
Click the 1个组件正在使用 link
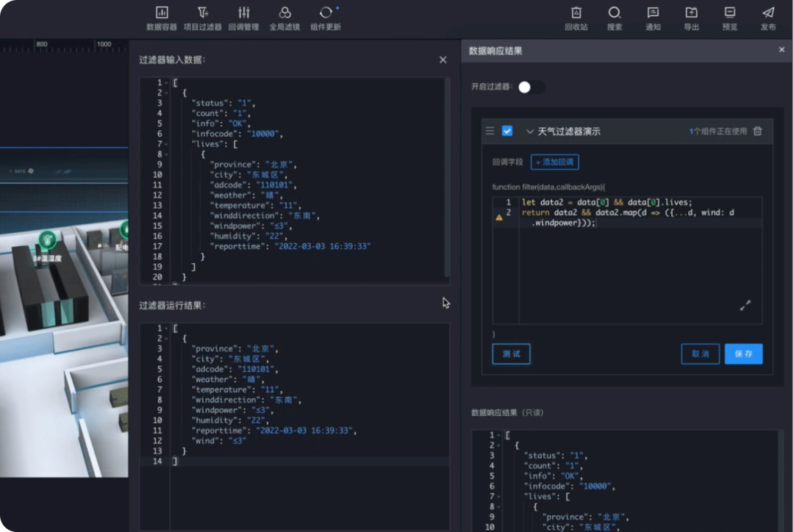pyautogui.click(x=718, y=132)
